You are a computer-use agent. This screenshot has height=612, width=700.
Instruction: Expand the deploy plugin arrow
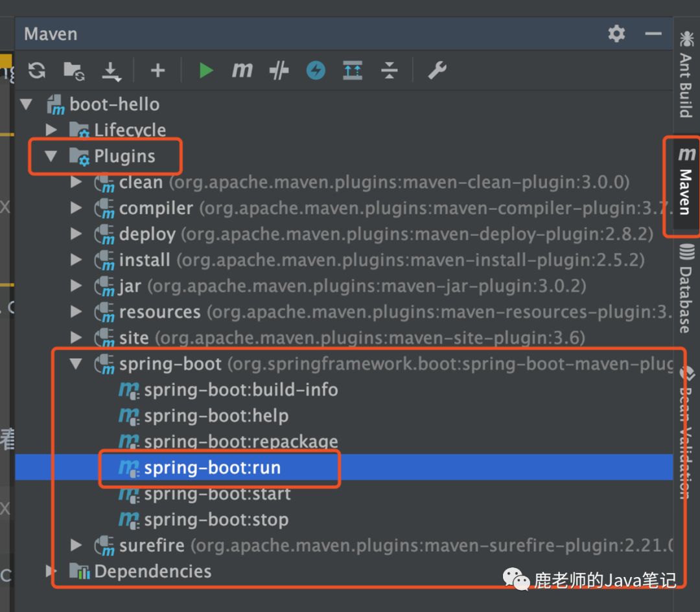76,234
